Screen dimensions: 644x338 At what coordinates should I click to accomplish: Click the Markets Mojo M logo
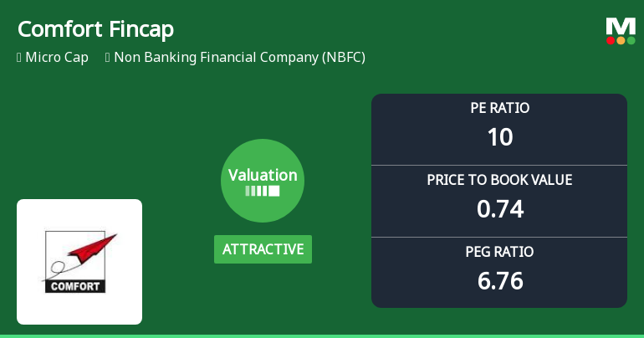[621, 27]
